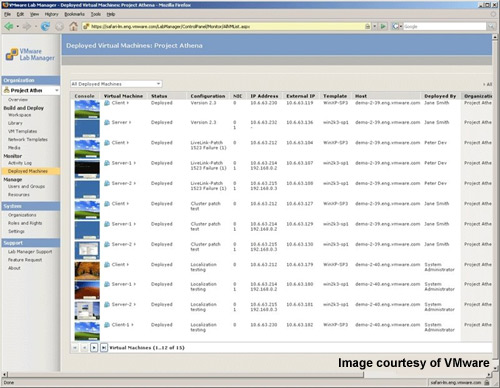The width and height of the screenshot is (500, 388).
Task: Open the Tools menu
Action: 96,14
